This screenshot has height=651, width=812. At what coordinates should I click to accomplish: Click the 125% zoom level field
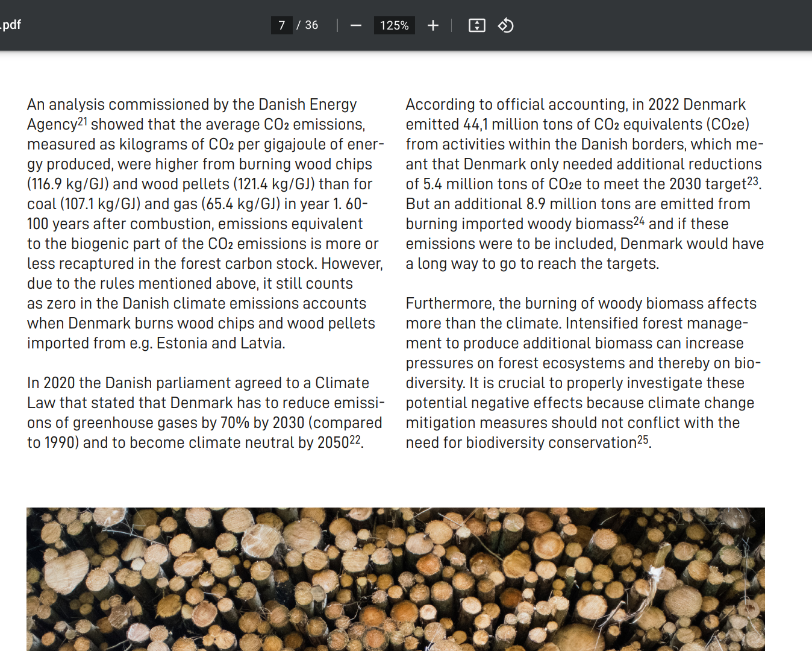[394, 25]
